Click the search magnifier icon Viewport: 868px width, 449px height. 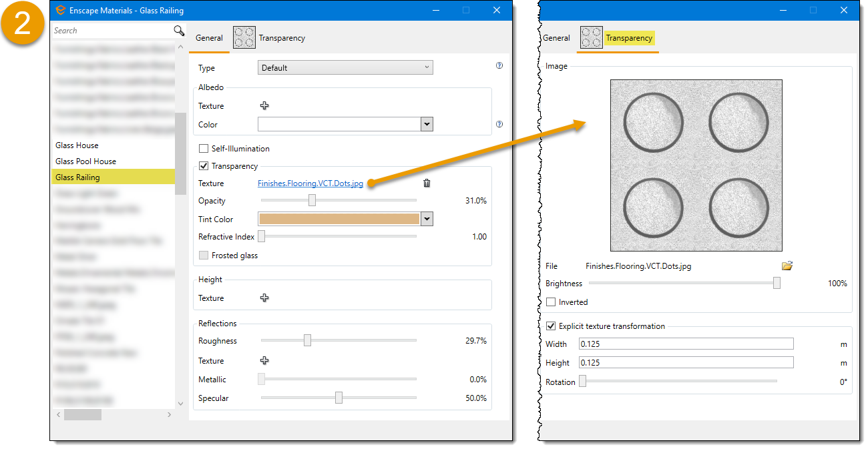(179, 31)
